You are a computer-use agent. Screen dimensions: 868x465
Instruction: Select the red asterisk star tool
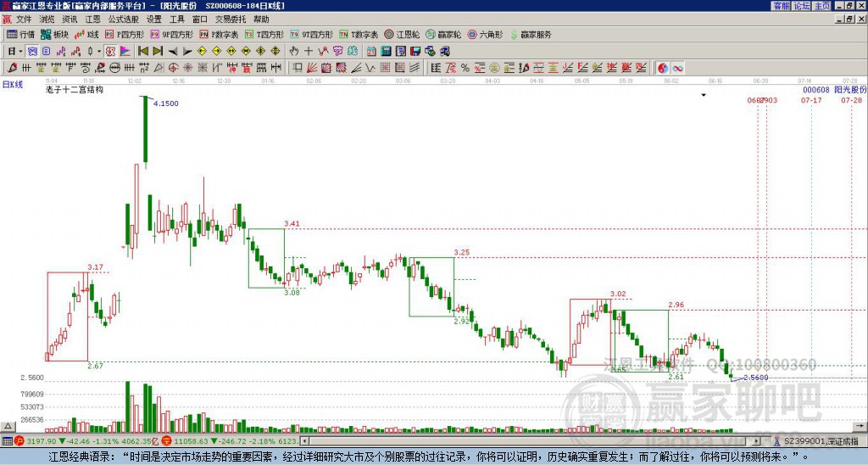[187, 68]
